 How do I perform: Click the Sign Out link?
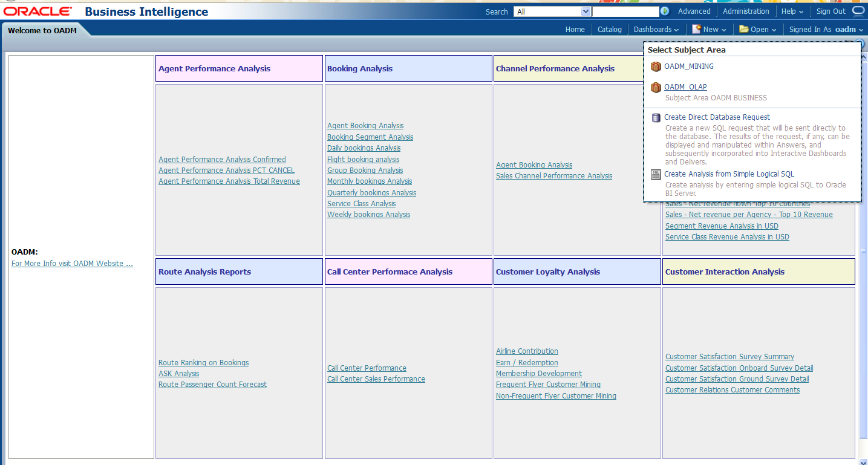pyautogui.click(x=830, y=11)
